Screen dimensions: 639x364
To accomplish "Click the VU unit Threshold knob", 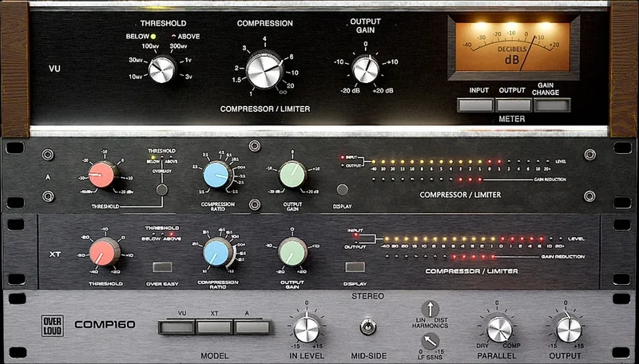I will [x=161, y=70].
